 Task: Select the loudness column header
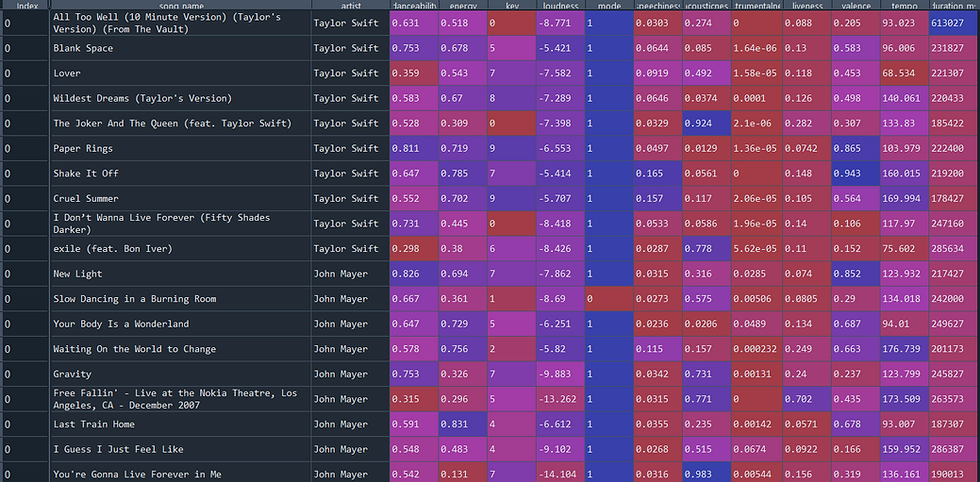559,6
